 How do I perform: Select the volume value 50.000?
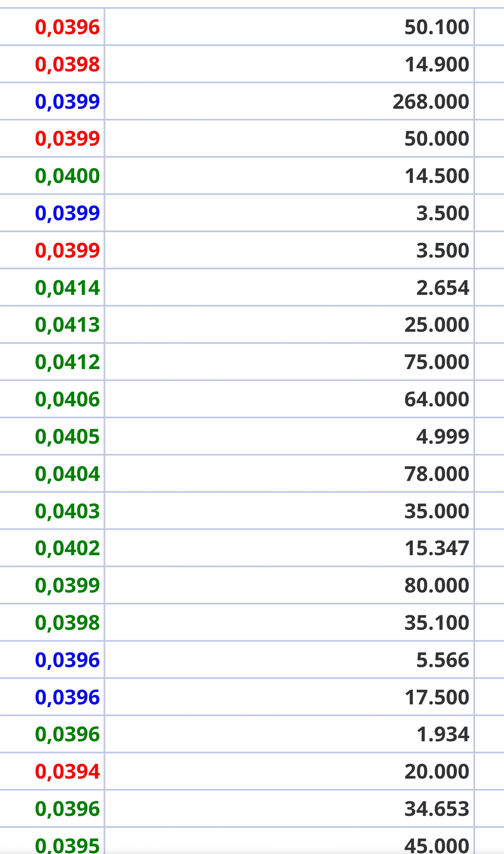click(x=437, y=138)
